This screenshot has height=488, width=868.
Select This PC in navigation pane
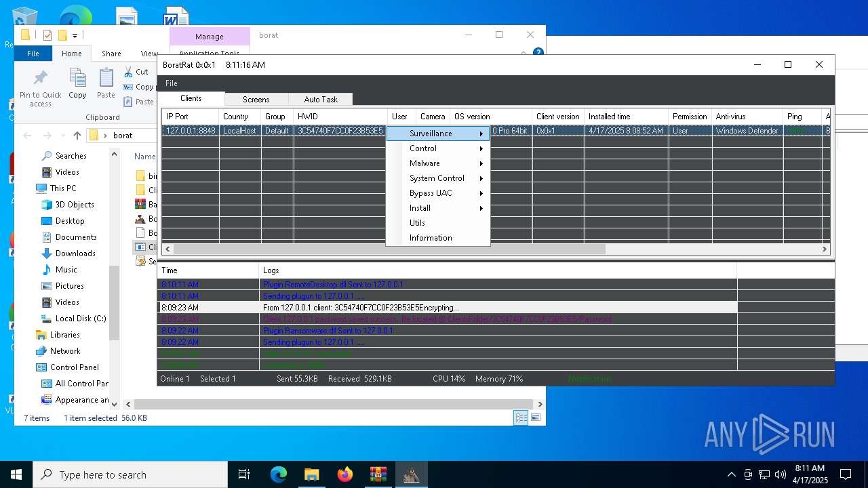click(62, 188)
